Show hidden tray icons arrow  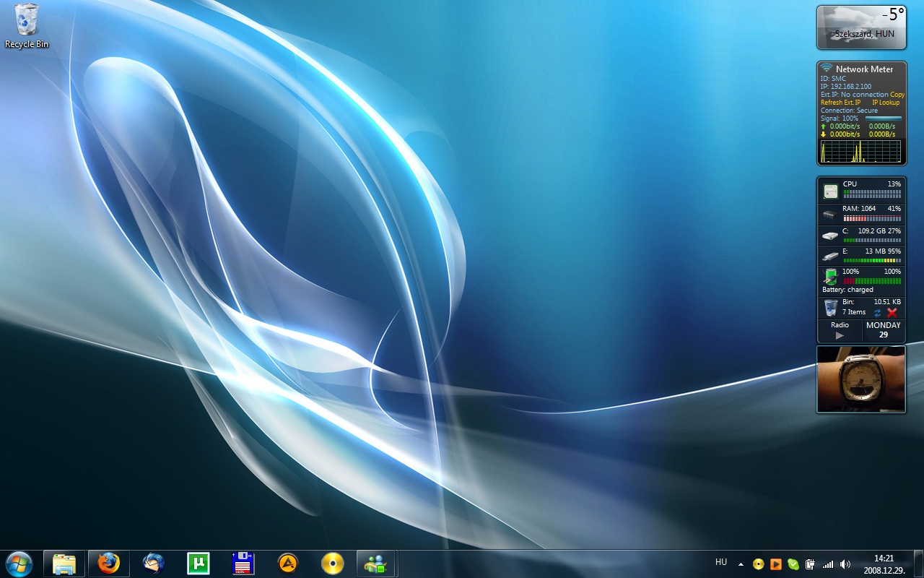click(x=741, y=564)
